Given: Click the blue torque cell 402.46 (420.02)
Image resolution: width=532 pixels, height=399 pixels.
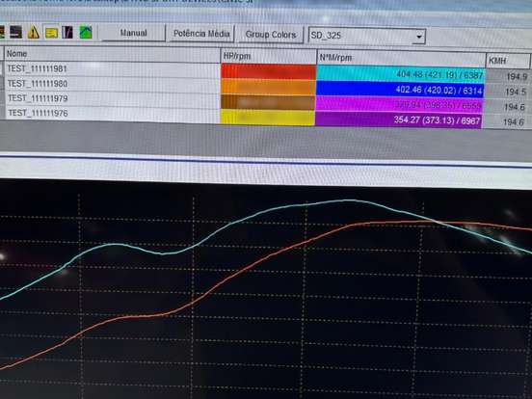Looking at the screenshot, I should (400, 90).
